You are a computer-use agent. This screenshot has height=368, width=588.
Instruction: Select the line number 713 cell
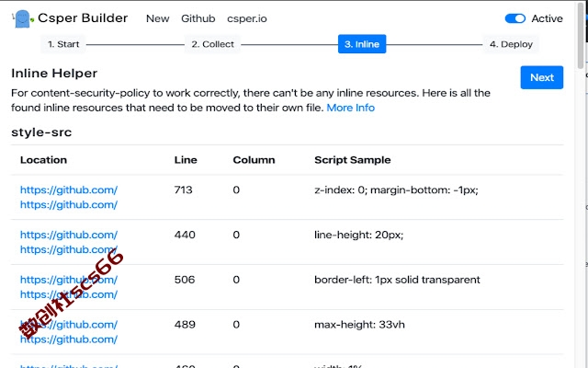[x=184, y=190]
